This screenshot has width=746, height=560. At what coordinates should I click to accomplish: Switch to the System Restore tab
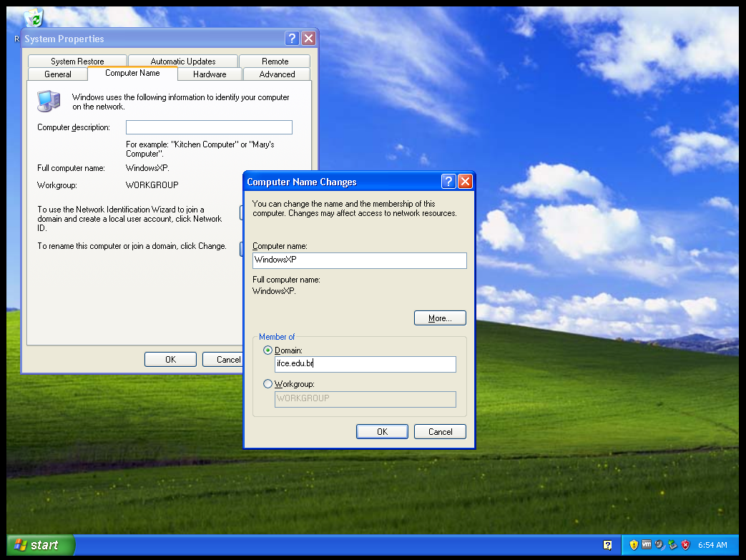[x=77, y=61]
